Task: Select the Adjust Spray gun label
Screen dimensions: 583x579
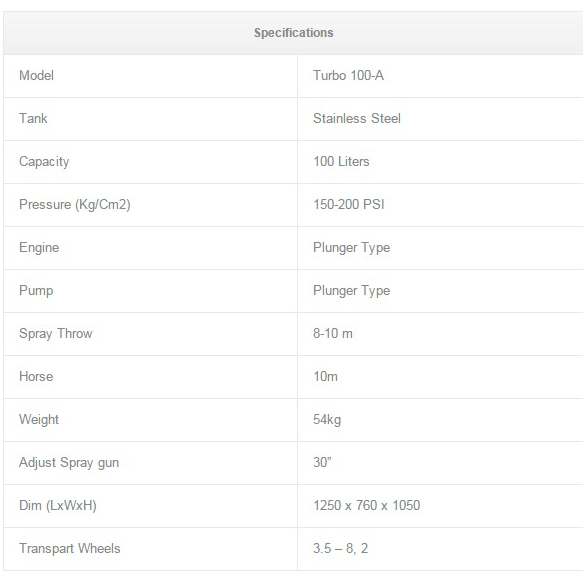Action: [x=69, y=463]
